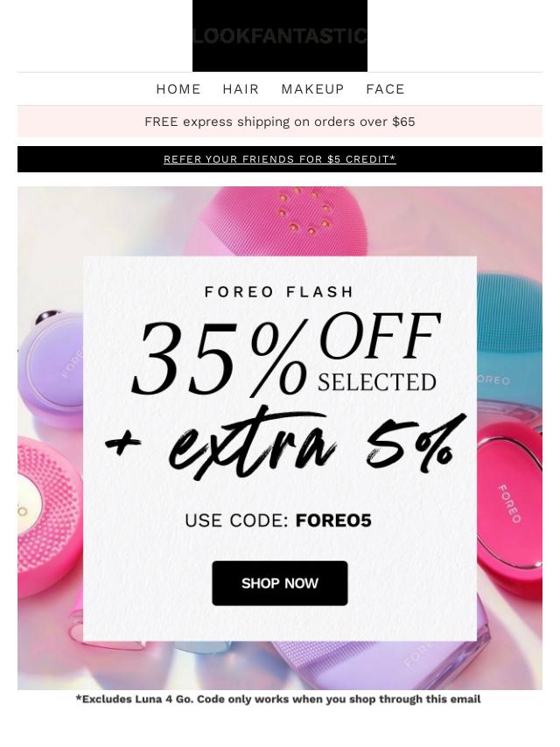Open the HOME menu link
The width and height of the screenshot is (560, 747).
pyautogui.click(x=178, y=89)
